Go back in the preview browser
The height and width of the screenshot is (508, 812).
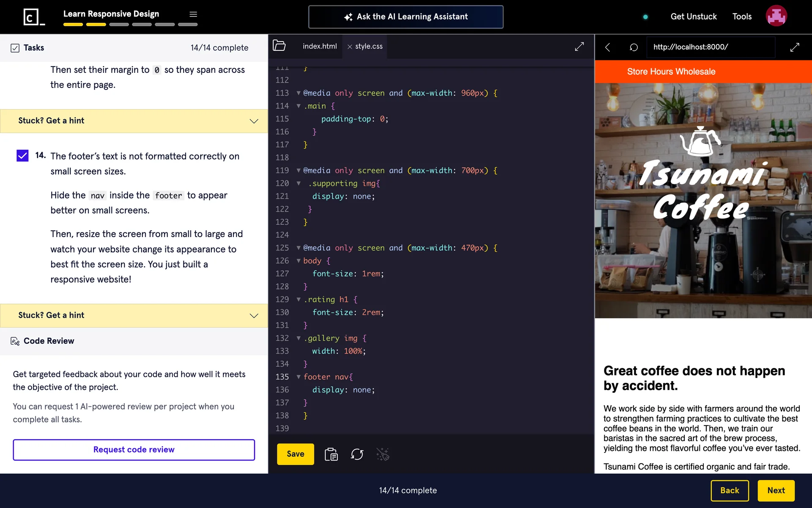point(608,47)
